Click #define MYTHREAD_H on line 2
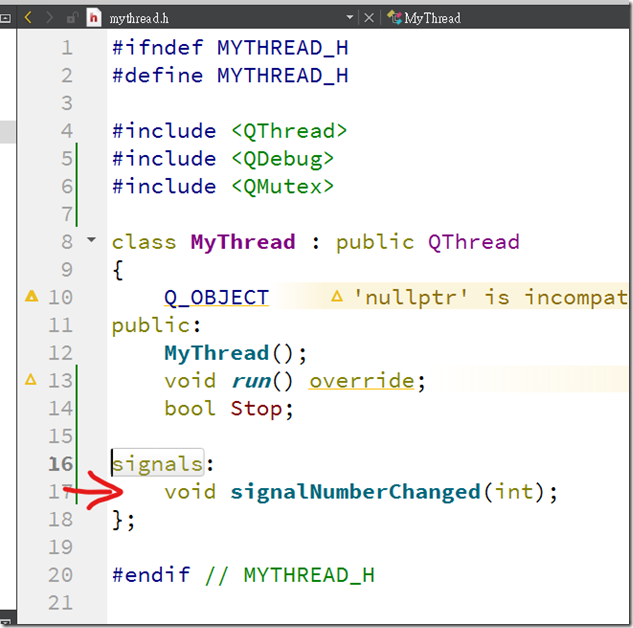This screenshot has width=633, height=628. click(230, 75)
